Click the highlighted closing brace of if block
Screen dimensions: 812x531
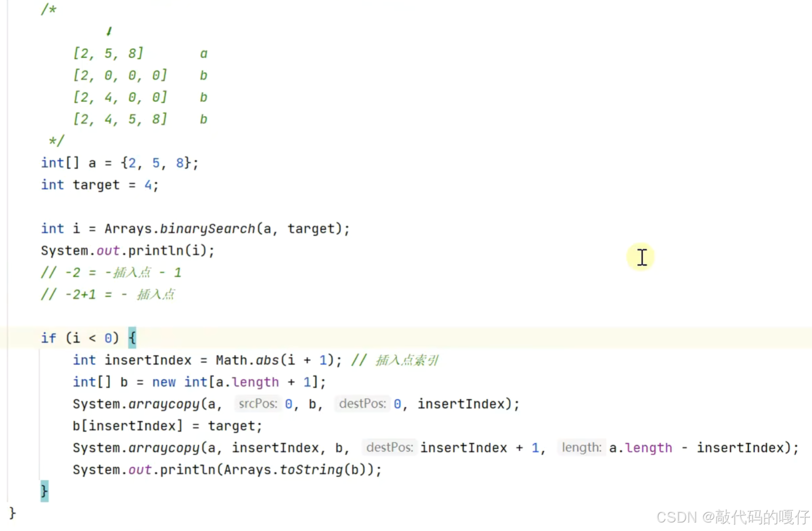point(44,491)
